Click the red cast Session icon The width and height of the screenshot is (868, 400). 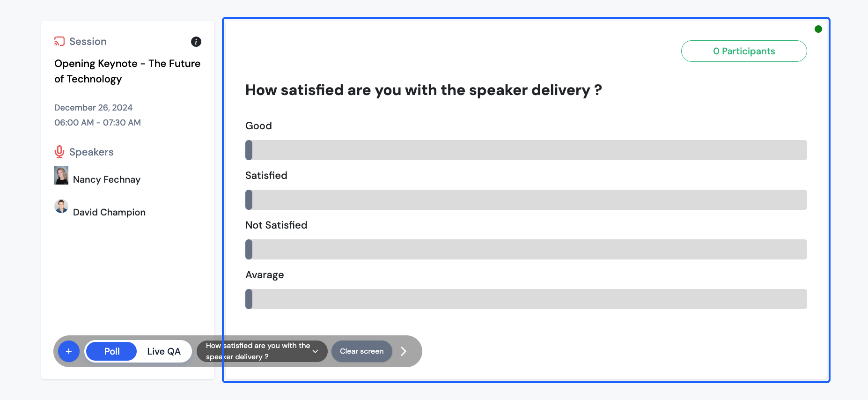click(x=59, y=41)
